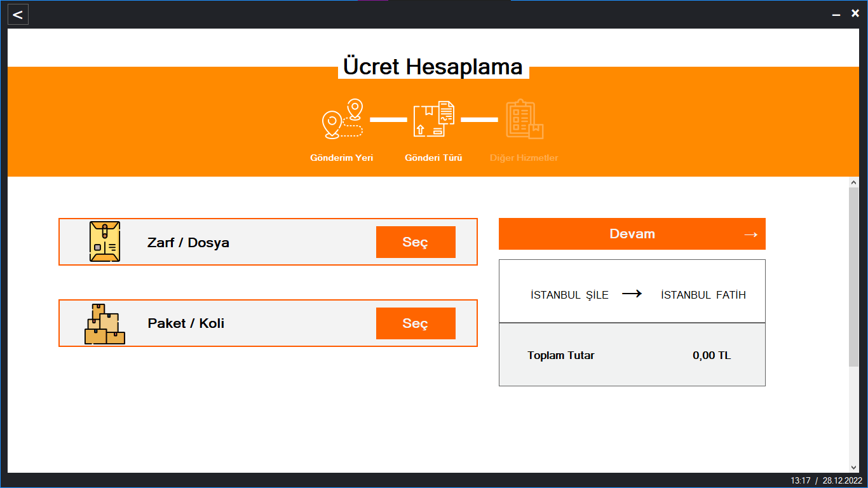Click the Zarf / Dosya label

[x=188, y=243]
